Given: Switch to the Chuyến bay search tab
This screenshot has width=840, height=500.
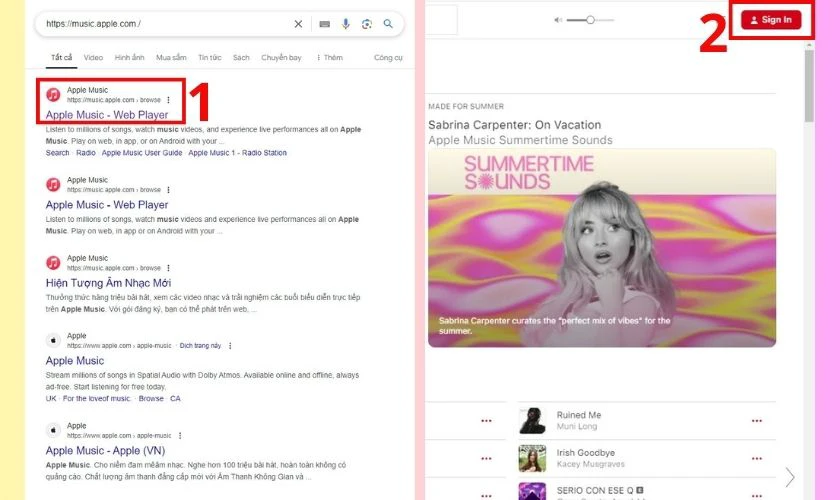Looking at the screenshot, I should tap(281, 57).
